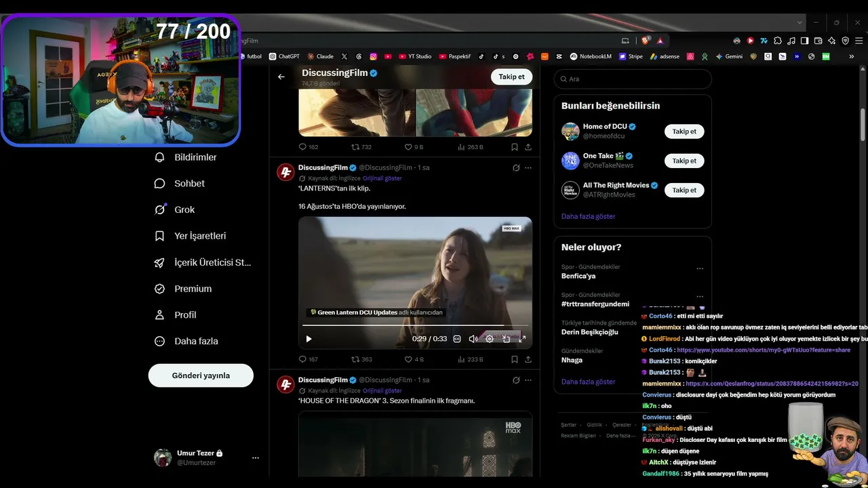Mute the LANTERNS video audio

tap(473, 339)
